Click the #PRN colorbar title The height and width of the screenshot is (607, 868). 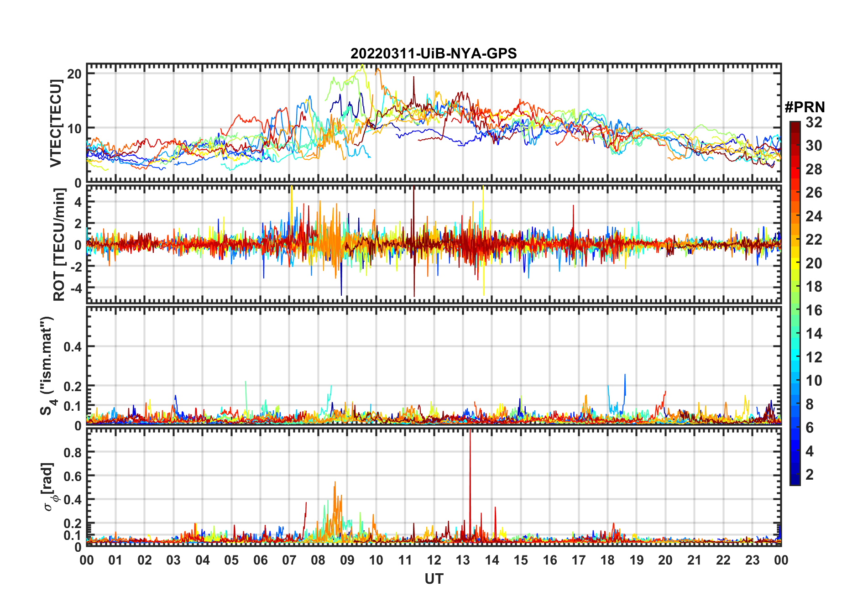805,107
